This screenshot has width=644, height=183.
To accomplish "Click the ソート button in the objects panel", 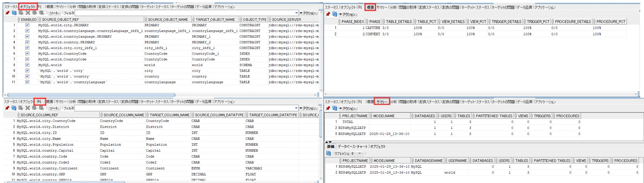I will pyautogui.click(x=55, y=13).
